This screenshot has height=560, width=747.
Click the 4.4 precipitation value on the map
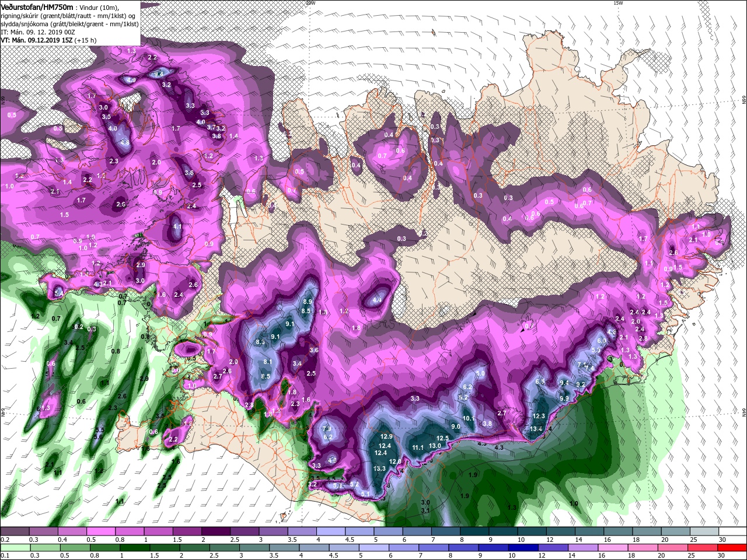pyautogui.click(x=377, y=300)
